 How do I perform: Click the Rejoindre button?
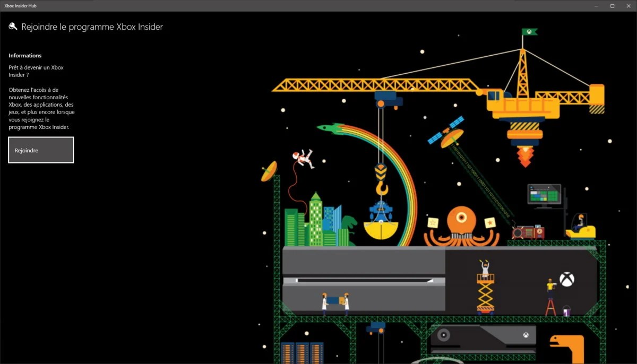41,150
